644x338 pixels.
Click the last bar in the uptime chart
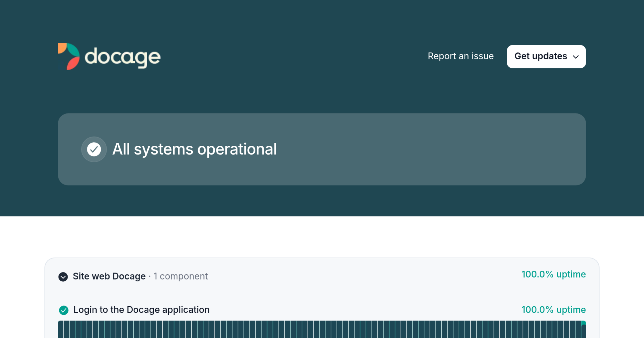click(583, 329)
